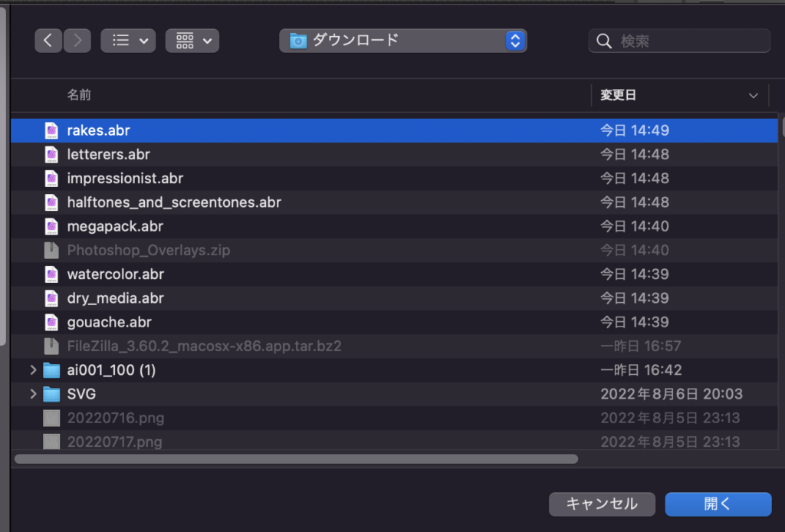Select the rakes.abr file icon
This screenshot has height=532, width=785.
click(x=51, y=130)
